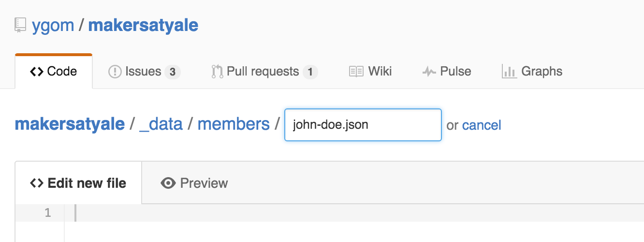Go to the ygom user profile link

pyautogui.click(x=53, y=25)
